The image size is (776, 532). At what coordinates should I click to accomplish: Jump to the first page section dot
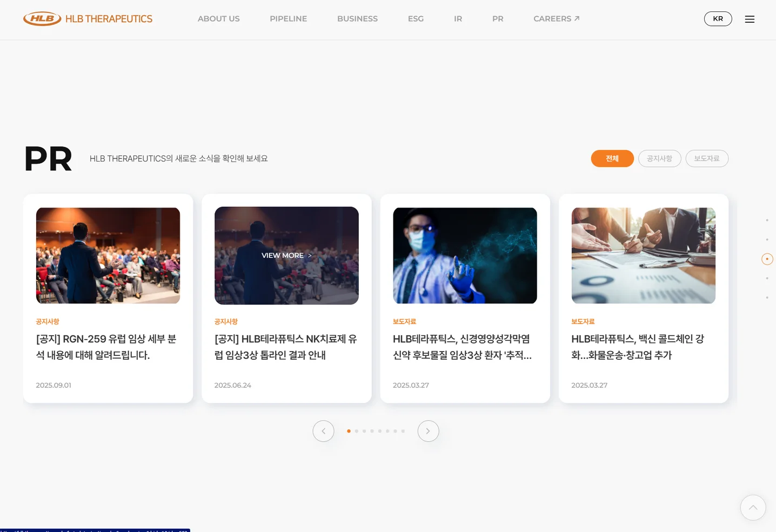pyautogui.click(x=767, y=220)
